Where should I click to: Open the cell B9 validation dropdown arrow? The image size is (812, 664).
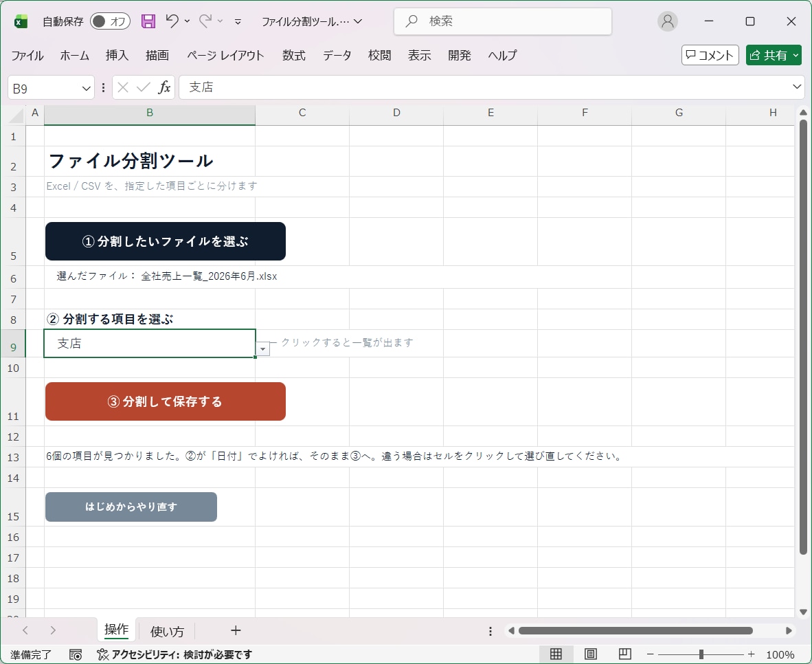coord(263,349)
